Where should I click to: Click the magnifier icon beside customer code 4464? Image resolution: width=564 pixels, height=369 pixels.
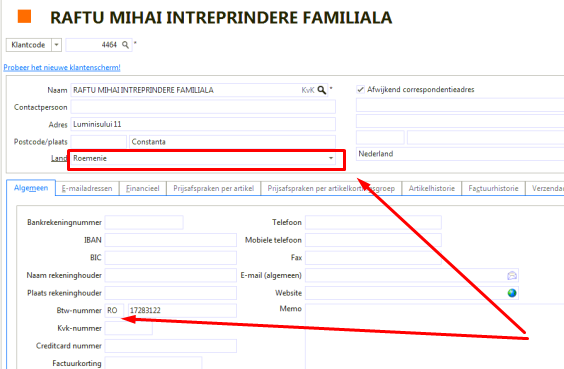click(x=125, y=45)
